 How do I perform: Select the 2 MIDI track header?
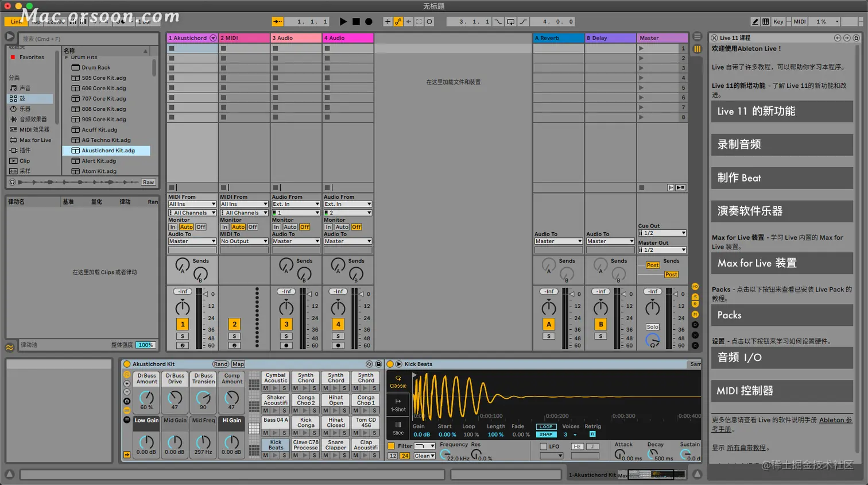[x=244, y=38]
